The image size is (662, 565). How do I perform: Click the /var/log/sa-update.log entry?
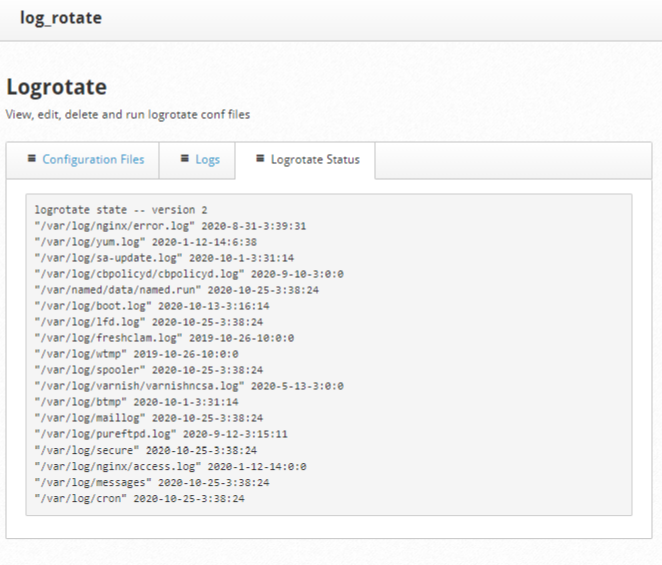[x=164, y=258]
